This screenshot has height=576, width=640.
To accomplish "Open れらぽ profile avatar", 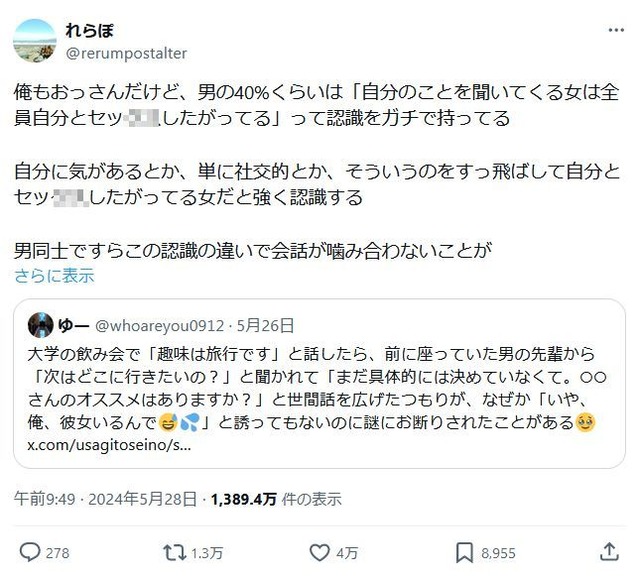I will click(x=34, y=40).
